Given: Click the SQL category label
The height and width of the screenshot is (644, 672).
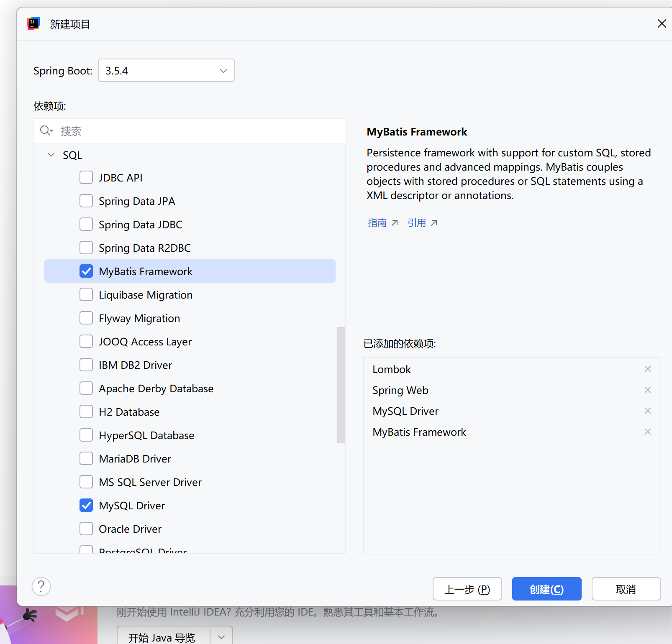Looking at the screenshot, I should [x=72, y=155].
